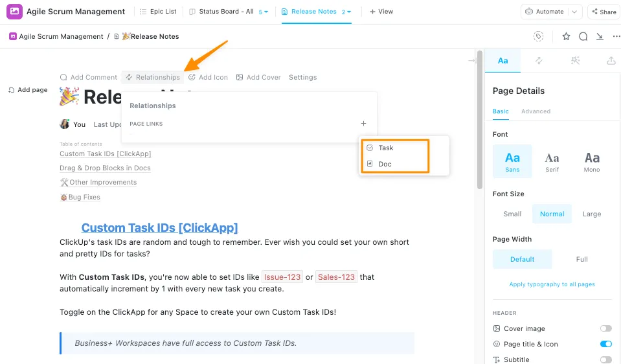The image size is (621, 364).
Task: Set font size to Large
Action: [x=592, y=214]
